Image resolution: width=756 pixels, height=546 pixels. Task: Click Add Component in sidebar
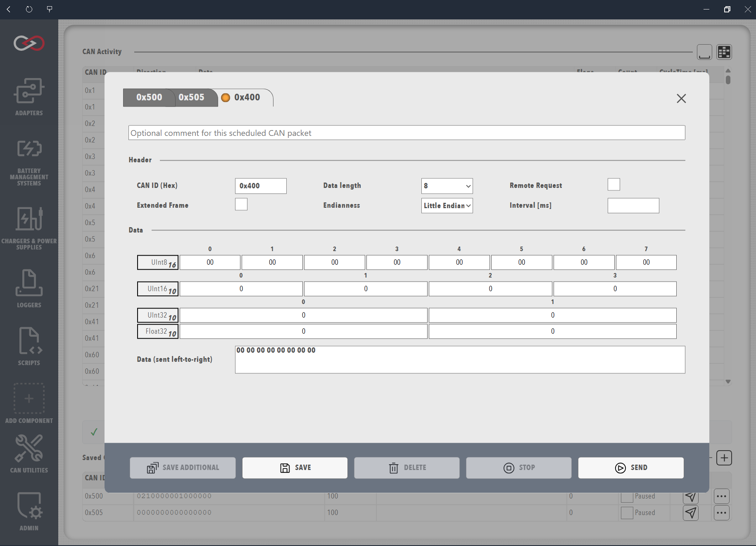click(x=29, y=404)
